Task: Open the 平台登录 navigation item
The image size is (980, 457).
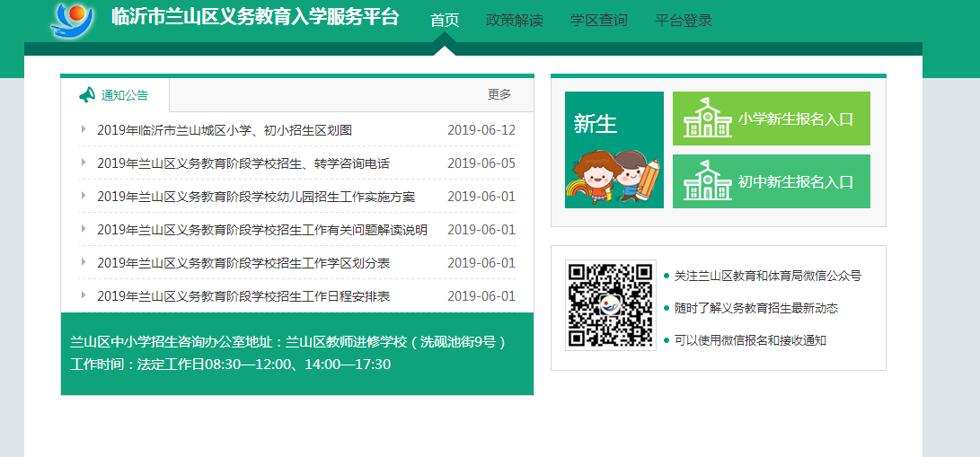Action: click(684, 20)
